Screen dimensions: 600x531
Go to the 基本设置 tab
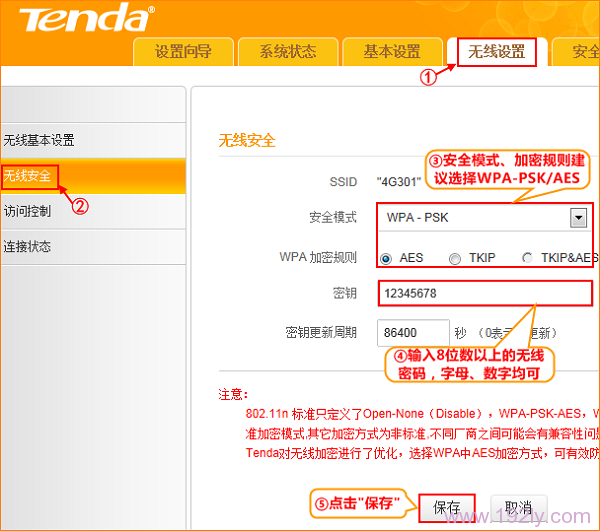pyautogui.click(x=392, y=53)
